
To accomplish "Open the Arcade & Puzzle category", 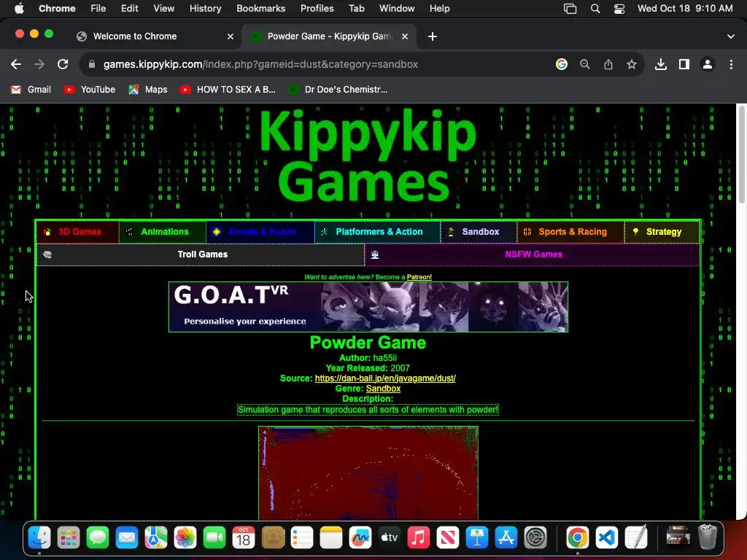I will [x=260, y=232].
